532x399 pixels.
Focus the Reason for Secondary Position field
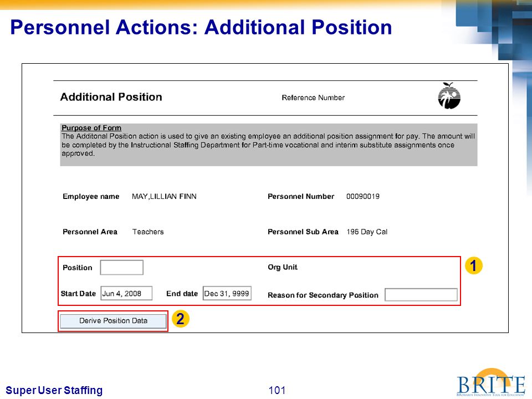click(x=421, y=294)
